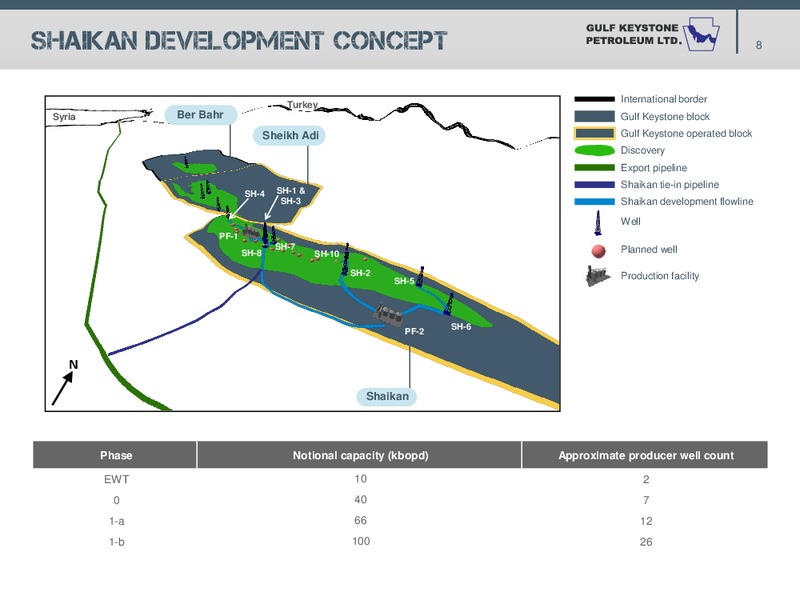800x600 pixels.
Task: Click the International border legend text
Action: [664, 99]
